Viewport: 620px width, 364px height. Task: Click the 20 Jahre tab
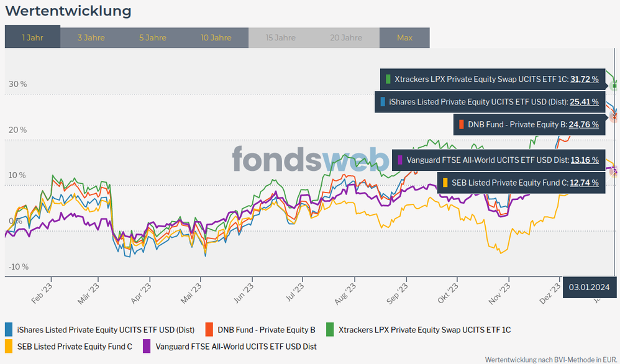[x=346, y=37]
